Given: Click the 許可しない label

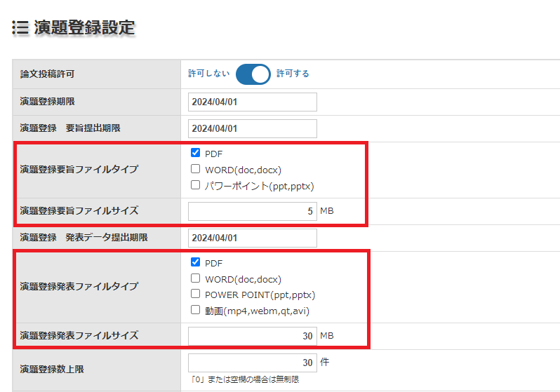Looking at the screenshot, I should [x=208, y=74].
